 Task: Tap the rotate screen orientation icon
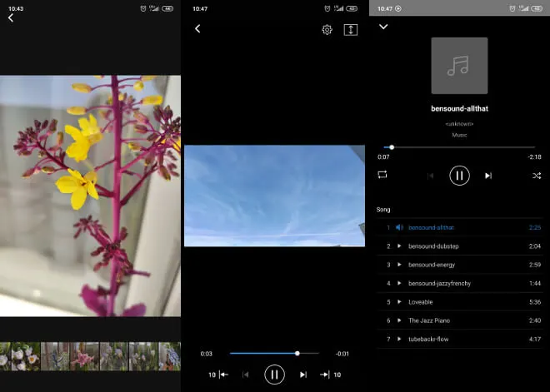(x=350, y=30)
